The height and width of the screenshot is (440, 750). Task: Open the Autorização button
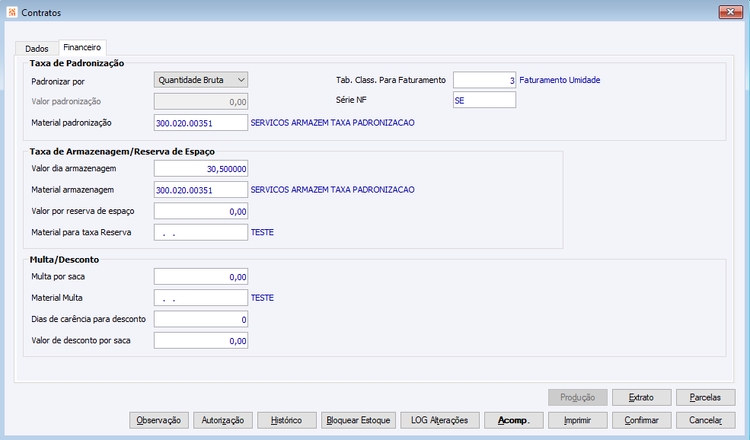pos(223,420)
